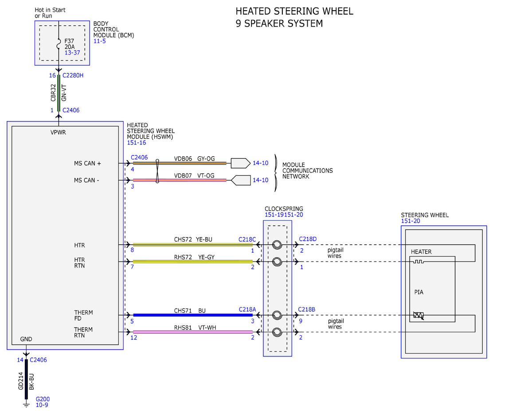Click the "CHS71 BU" wire label

click(190, 310)
